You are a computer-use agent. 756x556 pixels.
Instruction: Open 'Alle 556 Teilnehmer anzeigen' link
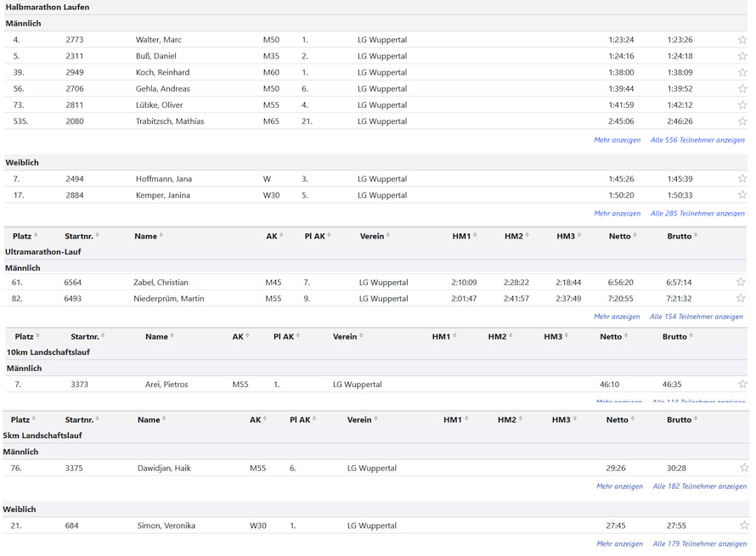[697, 140]
